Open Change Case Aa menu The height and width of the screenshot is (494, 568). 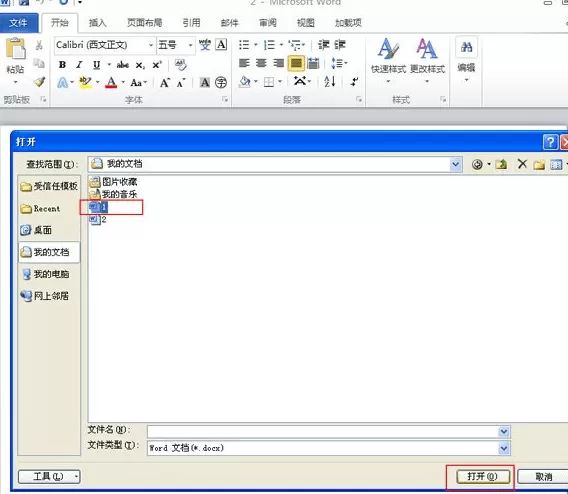click(x=138, y=83)
